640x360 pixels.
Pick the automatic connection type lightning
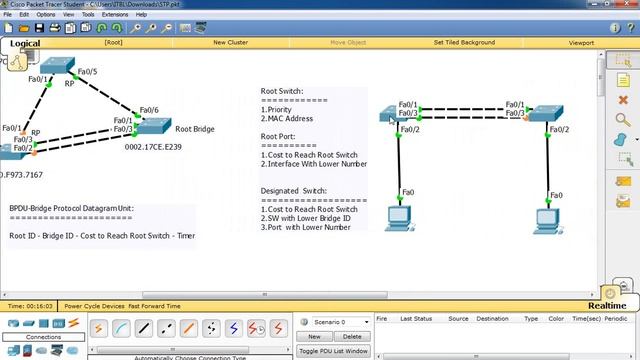click(99, 329)
